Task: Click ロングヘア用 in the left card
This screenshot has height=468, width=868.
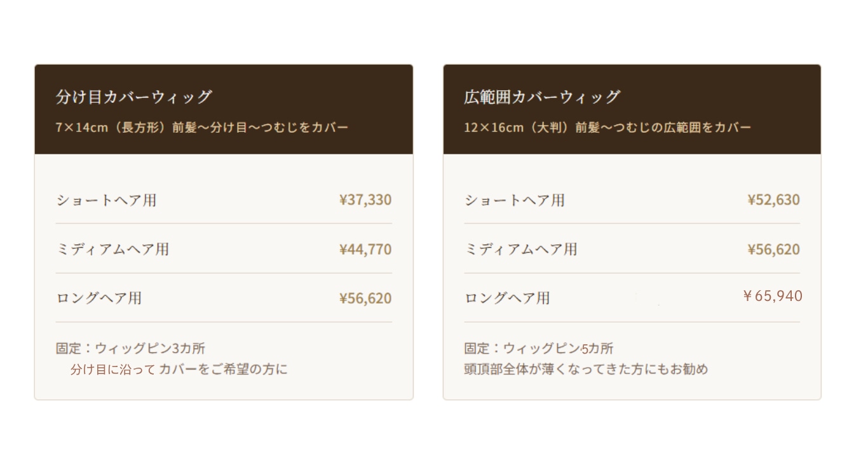Action: point(98,298)
